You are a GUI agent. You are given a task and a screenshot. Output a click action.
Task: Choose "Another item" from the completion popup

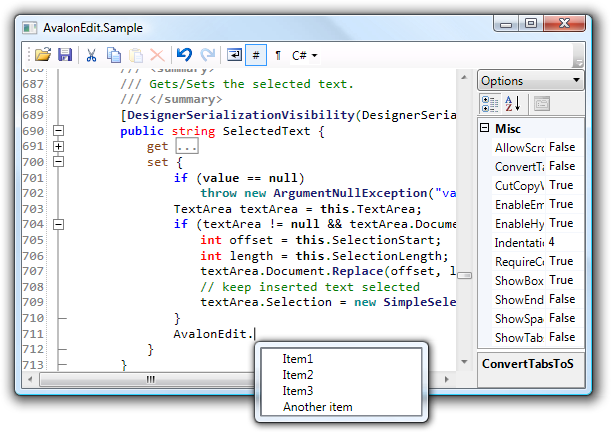317,407
